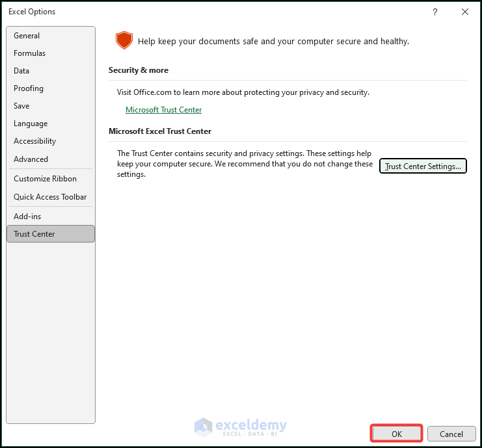The height and width of the screenshot is (448, 482).
Task: Click the Trust Center Settings button
Action: 423,166
